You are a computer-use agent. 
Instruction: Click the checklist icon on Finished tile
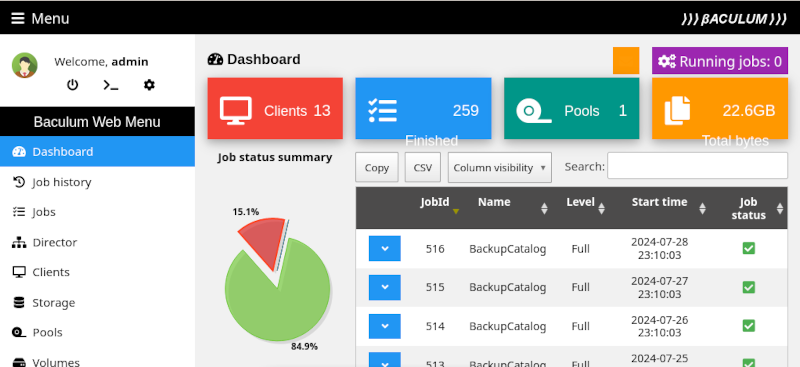382,110
